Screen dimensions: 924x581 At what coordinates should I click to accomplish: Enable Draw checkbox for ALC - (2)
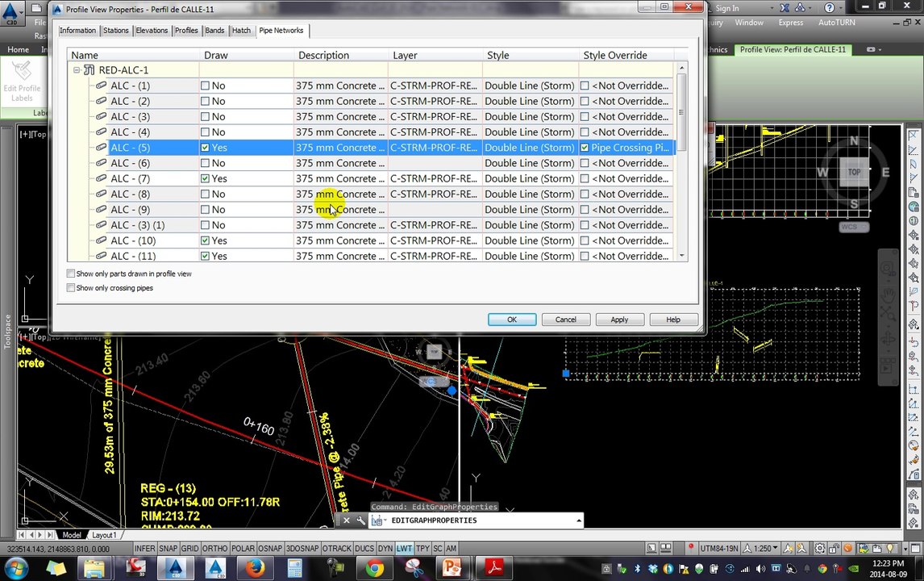click(x=205, y=102)
